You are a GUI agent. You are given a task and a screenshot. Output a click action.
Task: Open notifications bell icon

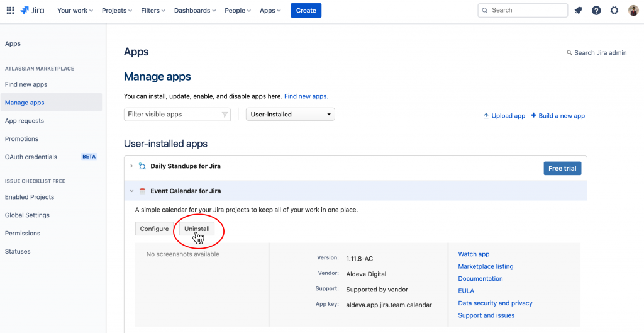click(579, 10)
